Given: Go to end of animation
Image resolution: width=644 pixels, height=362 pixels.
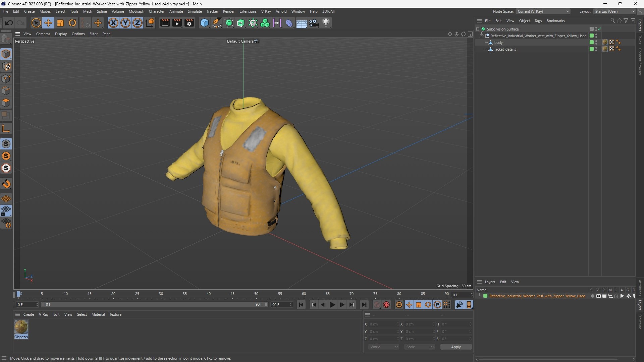Looking at the screenshot, I should point(364,305).
